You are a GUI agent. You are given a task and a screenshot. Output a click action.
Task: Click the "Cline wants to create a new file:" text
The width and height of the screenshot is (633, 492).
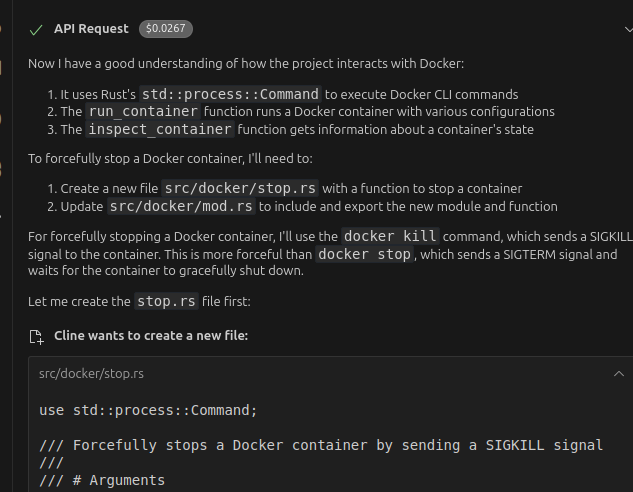coord(151,336)
